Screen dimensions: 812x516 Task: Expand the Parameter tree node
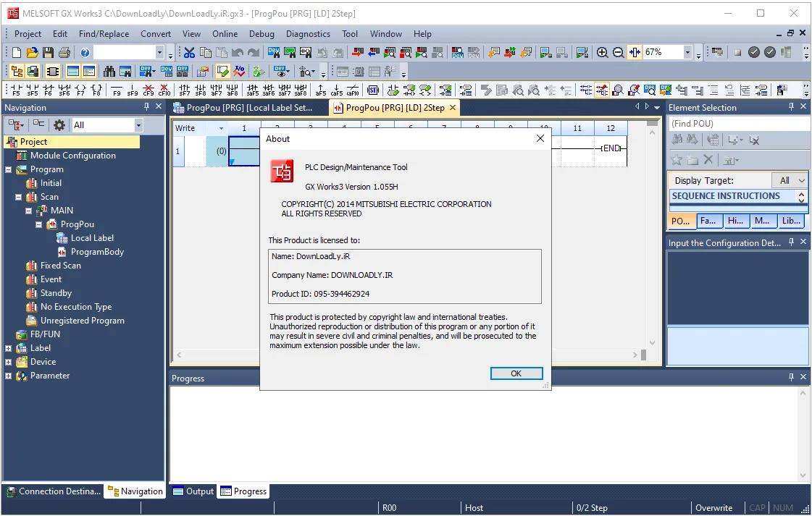click(8, 376)
